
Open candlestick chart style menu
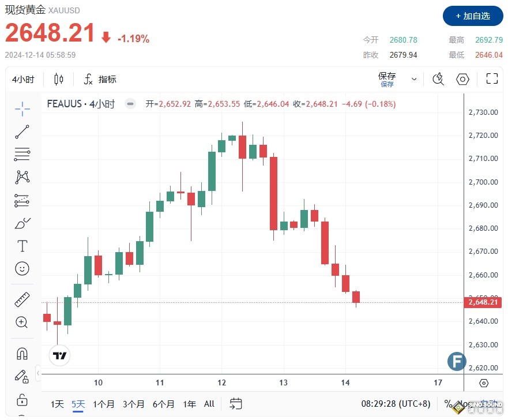click(x=59, y=79)
